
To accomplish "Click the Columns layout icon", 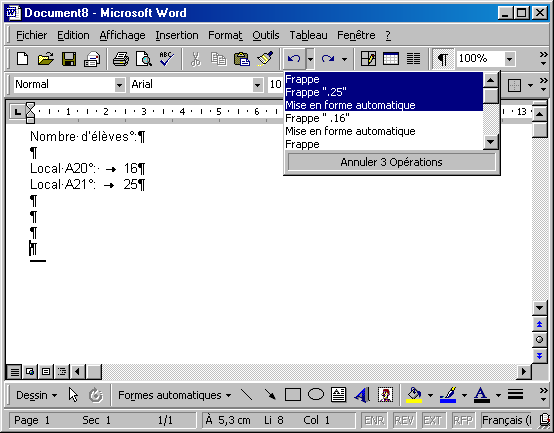I will tap(413, 59).
